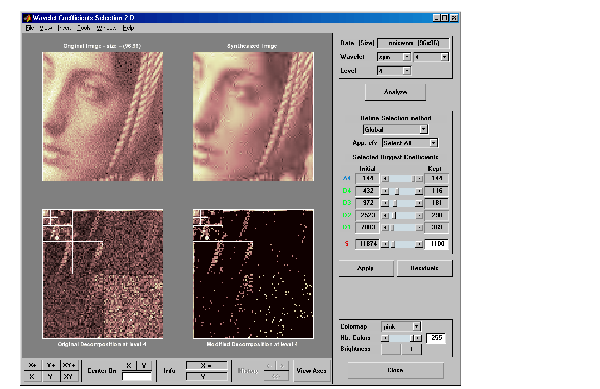Click the Nb. Colors slider left arrow

pos(385,338)
